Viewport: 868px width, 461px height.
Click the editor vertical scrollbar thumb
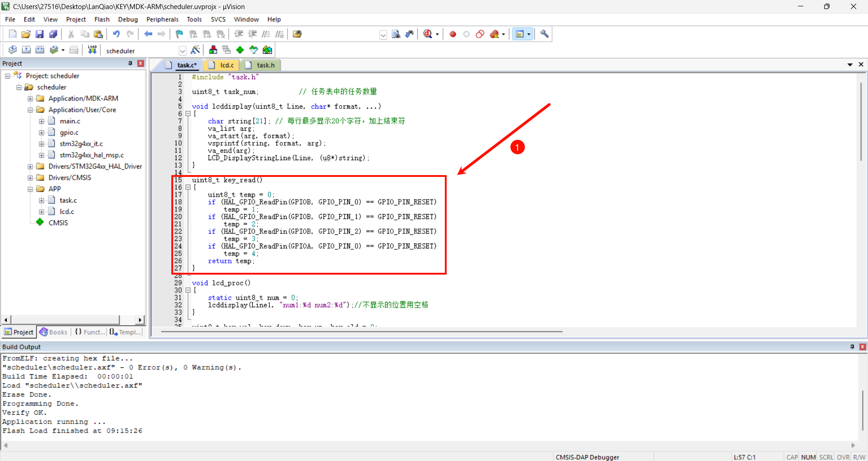point(861,121)
